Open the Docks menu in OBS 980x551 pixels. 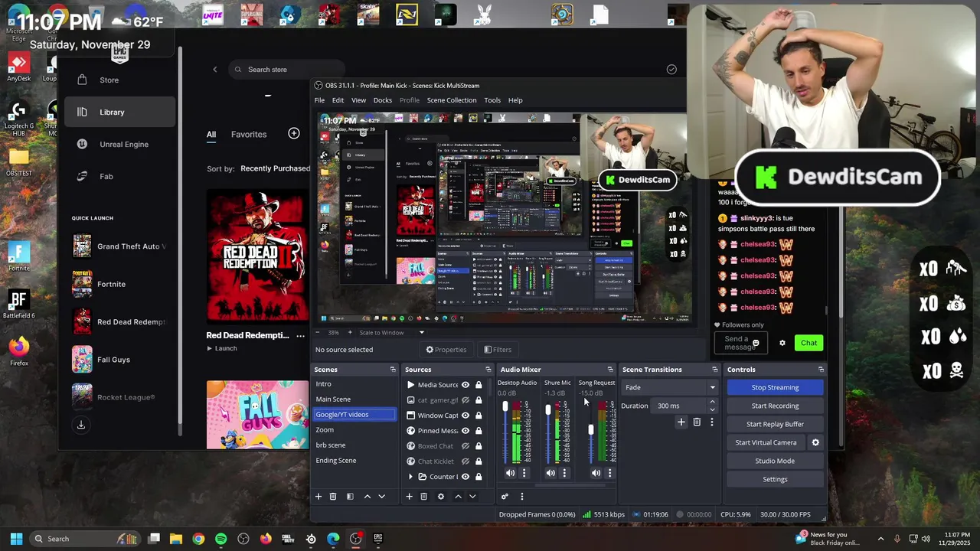coord(382,100)
